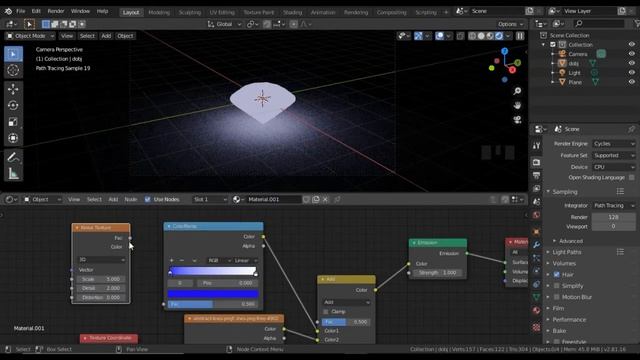This screenshot has width=640, height=360.
Task: Toggle the Hair checkbox
Action: [x=556, y=275]
